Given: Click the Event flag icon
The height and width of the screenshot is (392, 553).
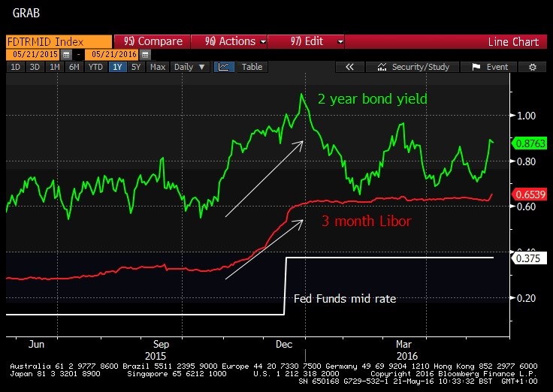Looking at the screenshot, I should [x=476, y=67].
